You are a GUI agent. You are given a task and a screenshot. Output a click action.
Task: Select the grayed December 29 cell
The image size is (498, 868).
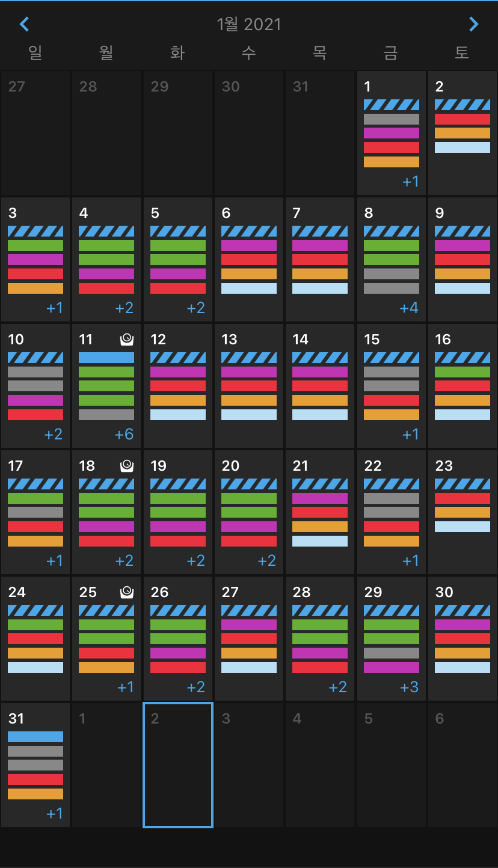click(x=178, y=132)
